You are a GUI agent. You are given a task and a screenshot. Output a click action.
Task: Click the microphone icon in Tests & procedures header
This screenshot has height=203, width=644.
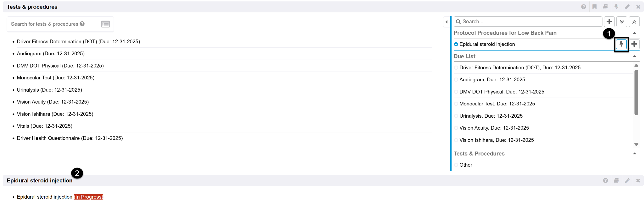tap(616, 7)
